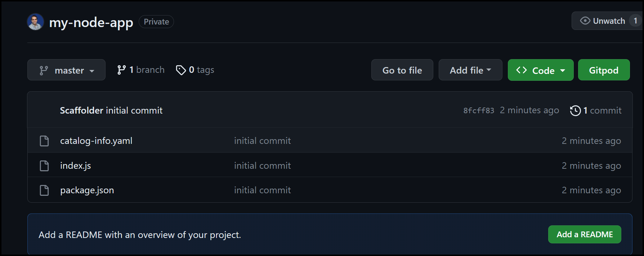Click the watcher count next to Unwatch
Viewport: 644px width, 256px height.
636,21
